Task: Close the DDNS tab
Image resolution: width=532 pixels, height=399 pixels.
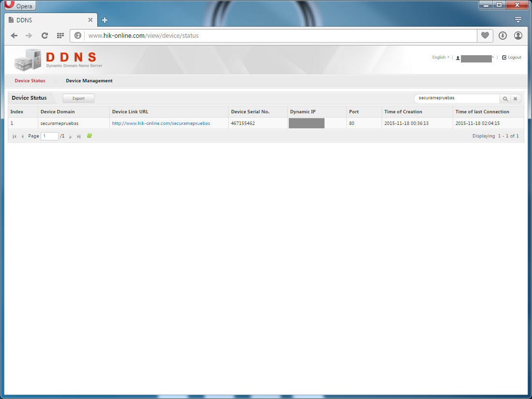Action: pos(90,20)
